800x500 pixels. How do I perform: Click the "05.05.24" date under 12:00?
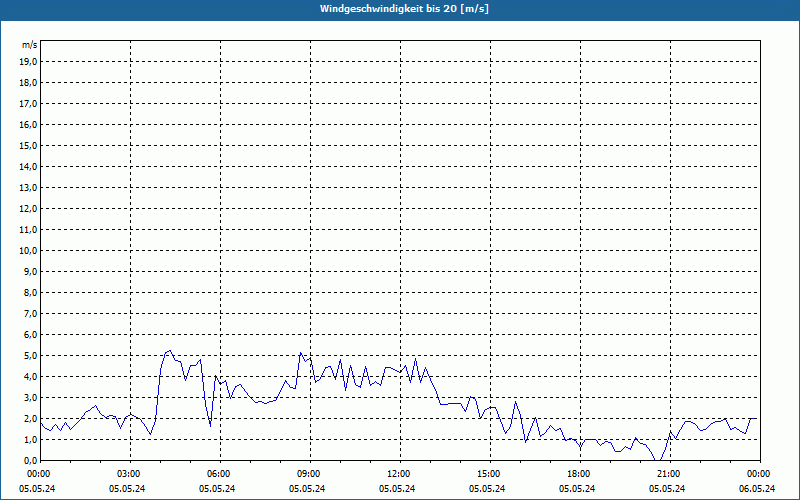(397, 488)
